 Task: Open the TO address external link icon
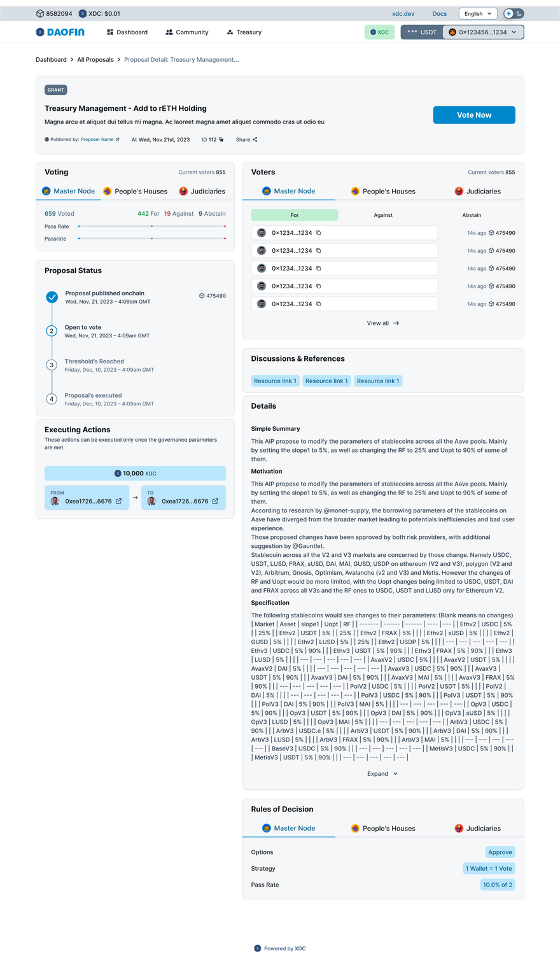pos(215,502)
